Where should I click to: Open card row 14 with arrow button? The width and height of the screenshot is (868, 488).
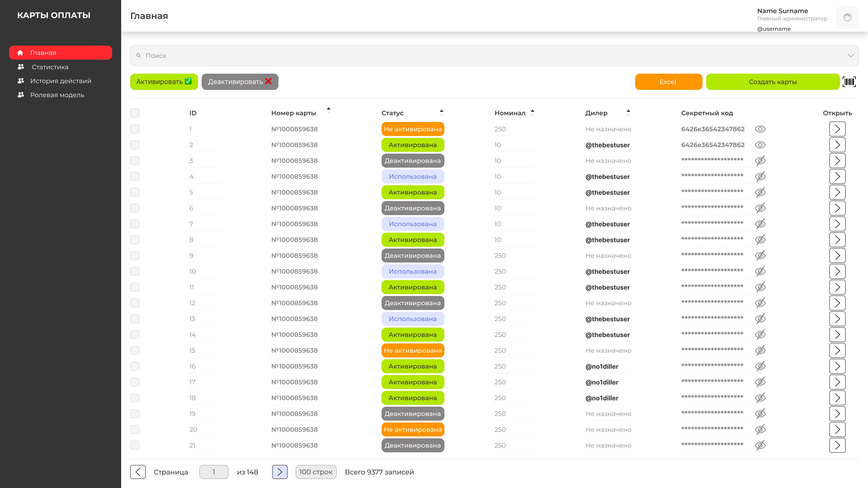click(837, 335)
